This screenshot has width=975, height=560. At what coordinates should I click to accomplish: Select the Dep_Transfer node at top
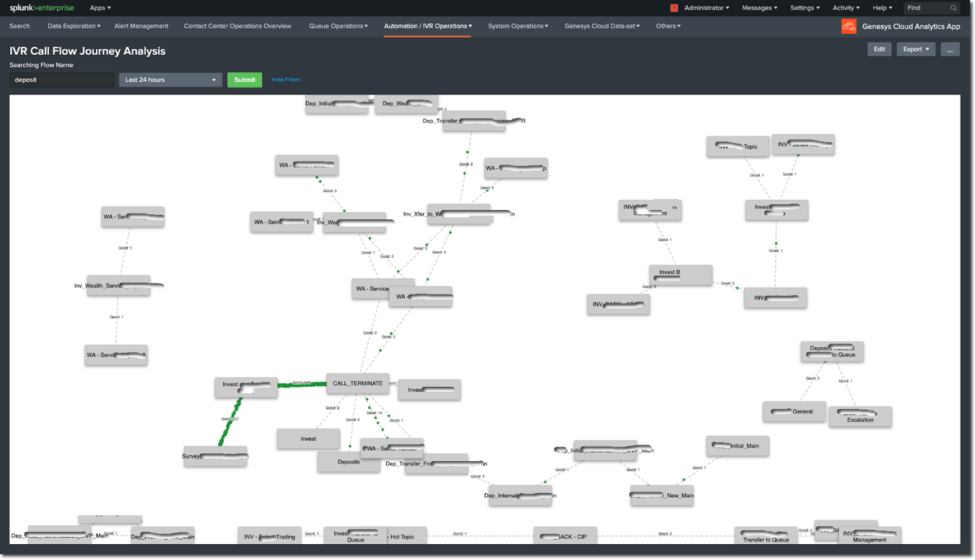tap(474, 121)
